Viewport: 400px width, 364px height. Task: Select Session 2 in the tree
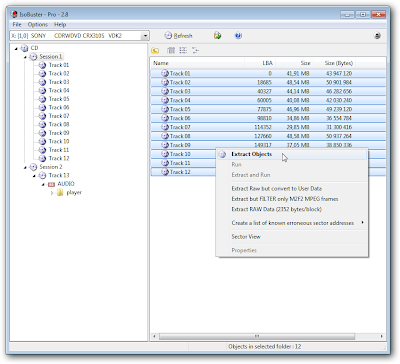coord(51,167)
